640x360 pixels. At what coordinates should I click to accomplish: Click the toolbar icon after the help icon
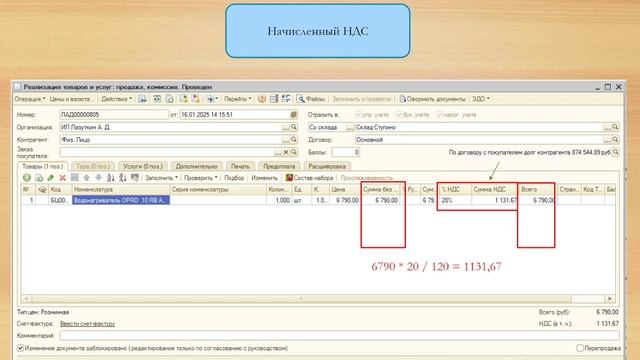tap(274, 99)
